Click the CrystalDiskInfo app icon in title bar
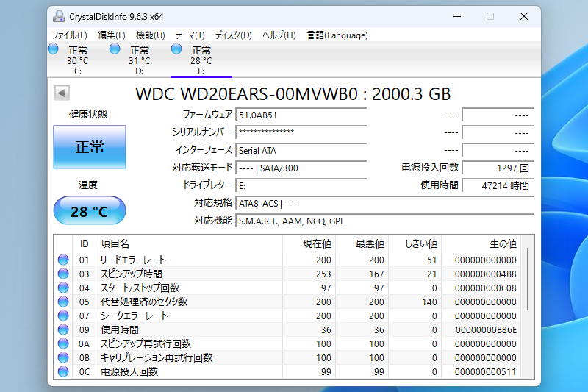This screenshot has width=588, height=392. [x=59, y=16]
